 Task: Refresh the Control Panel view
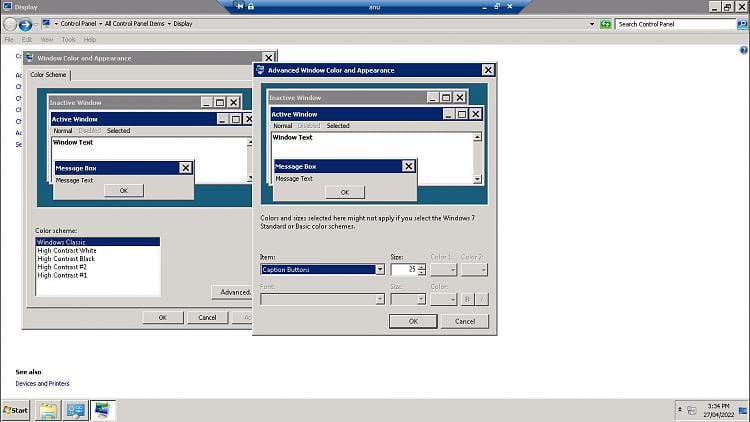coord(606,24)
